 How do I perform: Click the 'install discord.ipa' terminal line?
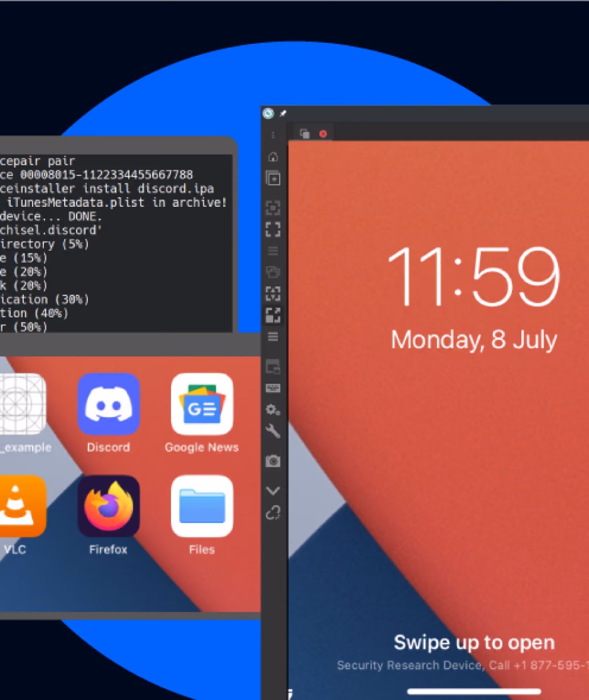148,189
